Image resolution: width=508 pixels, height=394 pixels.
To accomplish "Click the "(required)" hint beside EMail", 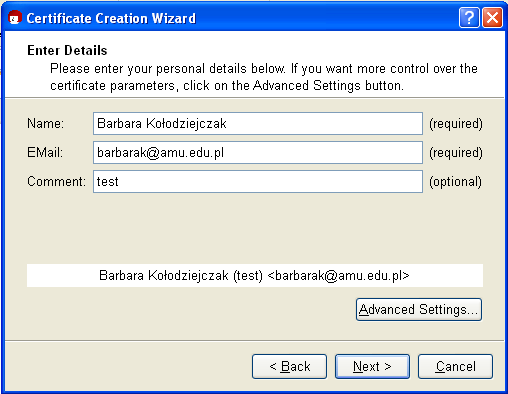I will (x=456, y=153).
